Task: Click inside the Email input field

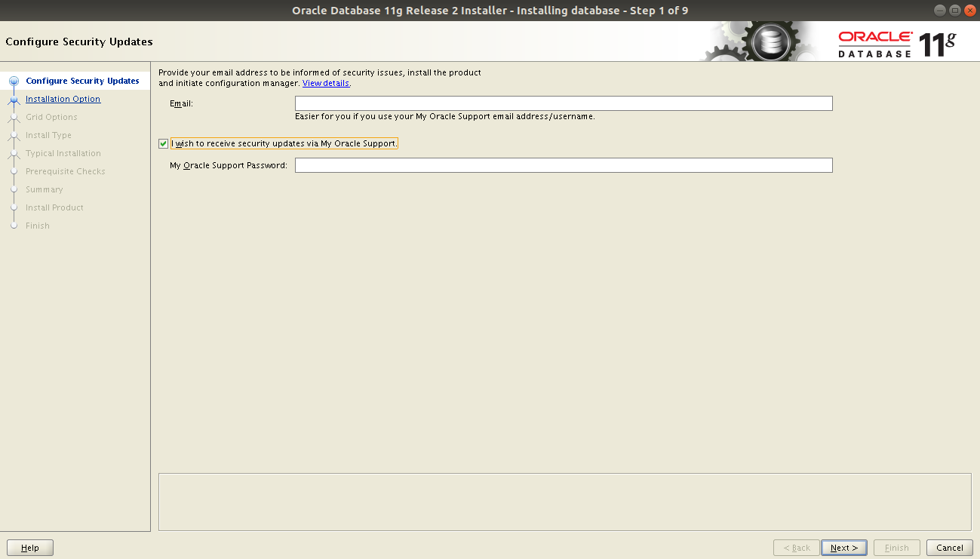Action: 563,103
